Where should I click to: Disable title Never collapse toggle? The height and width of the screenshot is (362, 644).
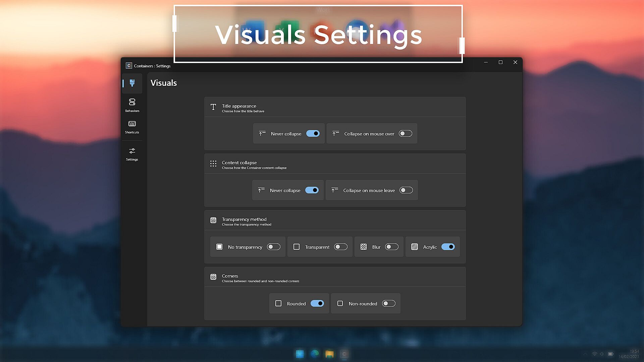click(313, 133)
